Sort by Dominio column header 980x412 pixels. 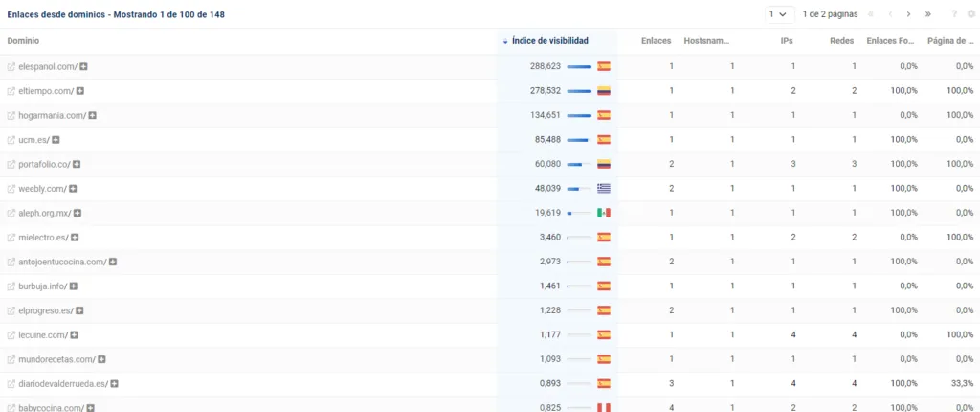click(x=23, y=41)
